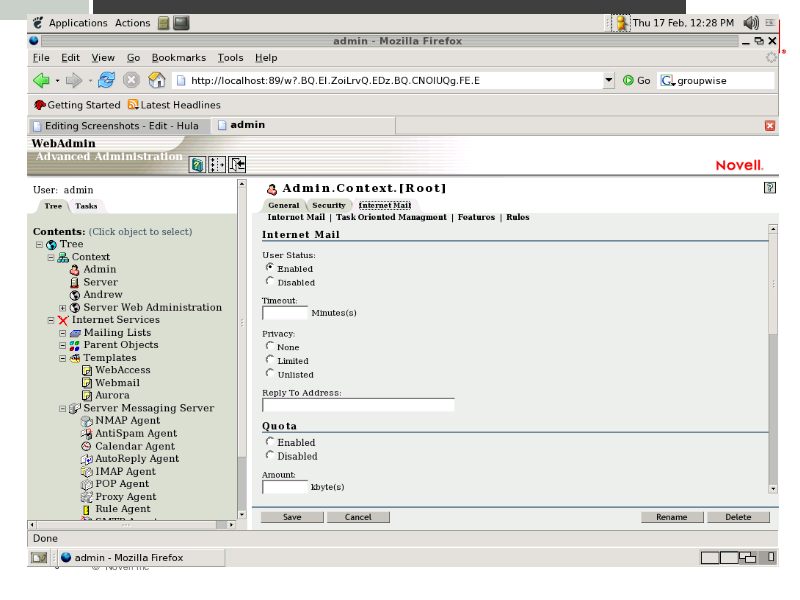
Task: Select the None privacy option
Action: [270, 345]
